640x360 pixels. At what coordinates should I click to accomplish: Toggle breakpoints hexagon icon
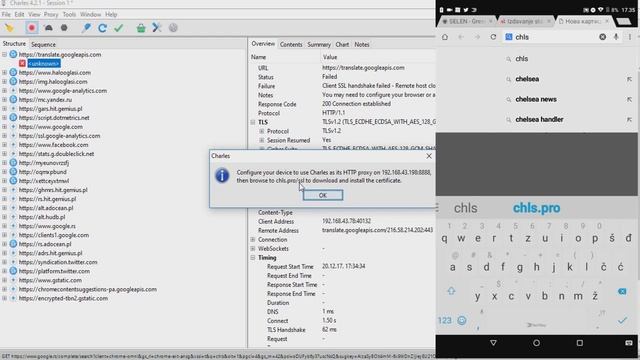[64, 28]
